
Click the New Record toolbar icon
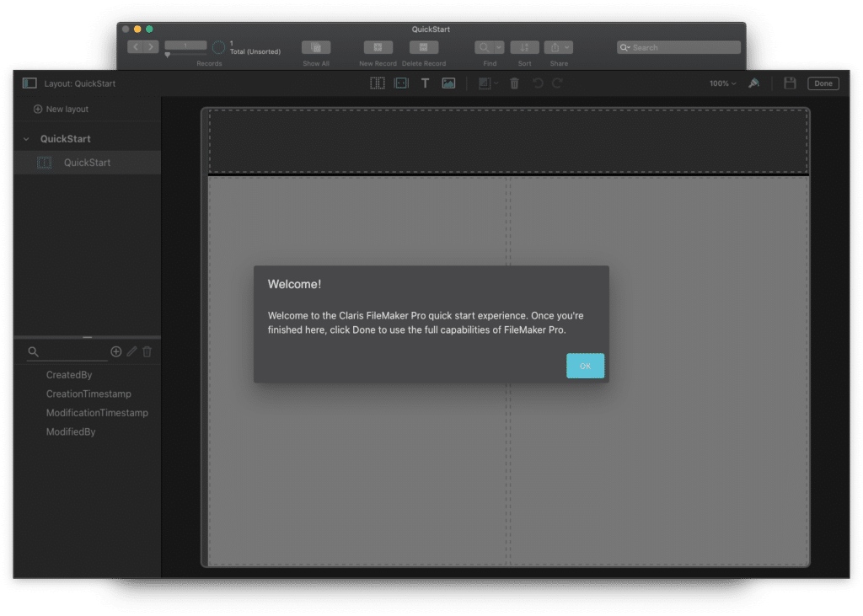point(378,47)
